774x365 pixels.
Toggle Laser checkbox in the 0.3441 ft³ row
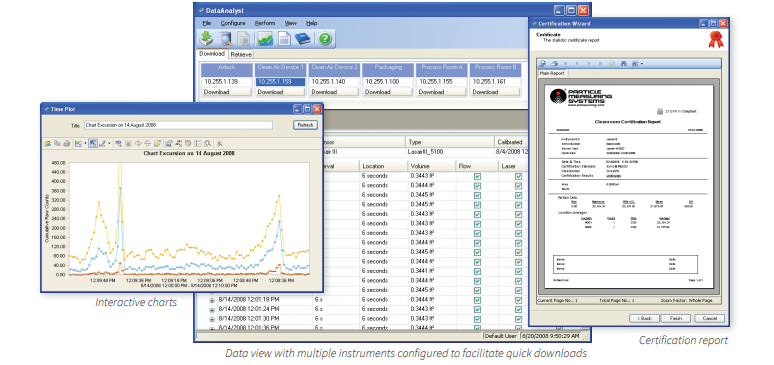click(x=519, y=271)
